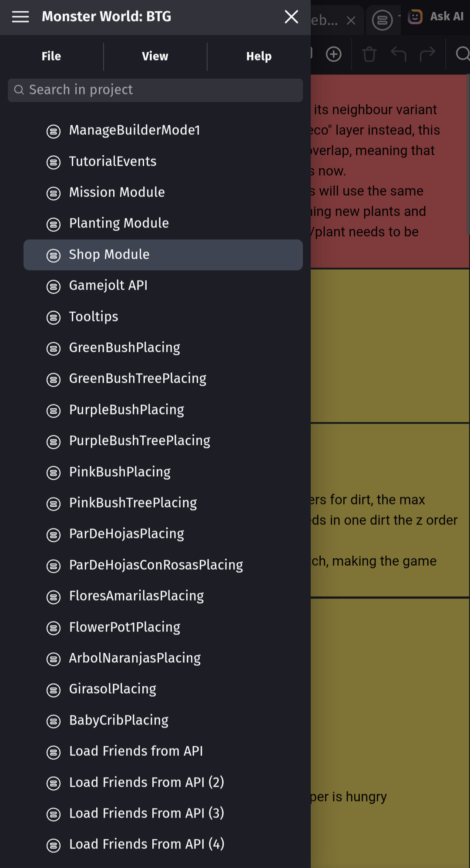Click the add event plus icon
This screenshot has height=868, width=470.
click(334, 54)
